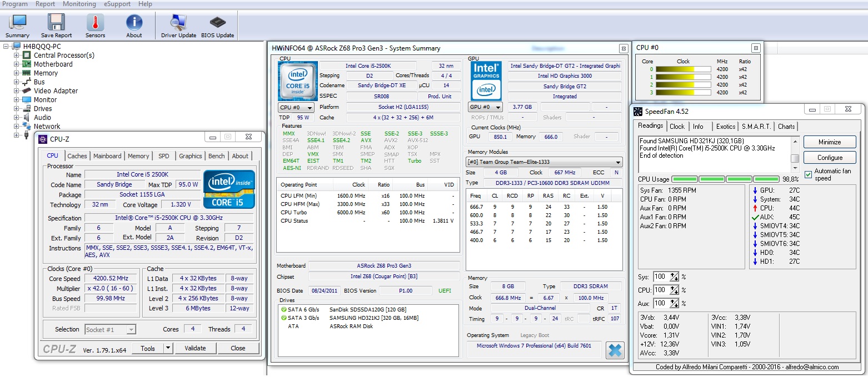The image size is (868, 377).
Task: Click Core 0 clock bar in CPU #0 window
Action: [x=683, y=69]
